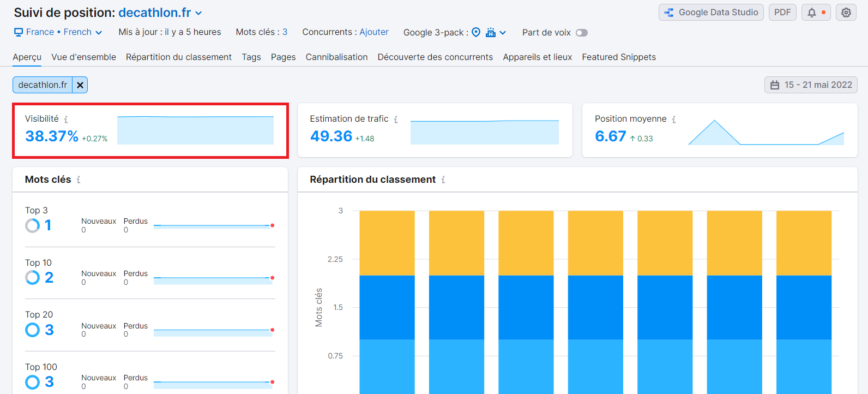868x394 pixels.
Task: Click the Top 3 keyword count 1
Action: (48, 225)
